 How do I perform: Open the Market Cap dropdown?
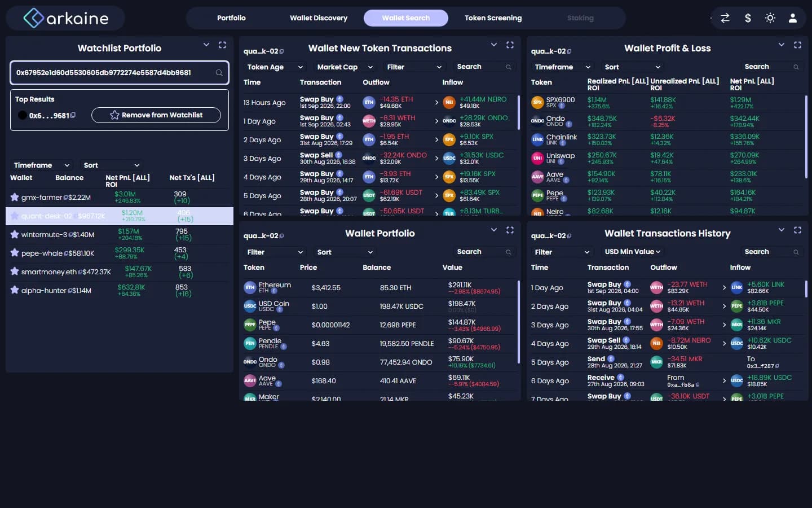point(344,67)
